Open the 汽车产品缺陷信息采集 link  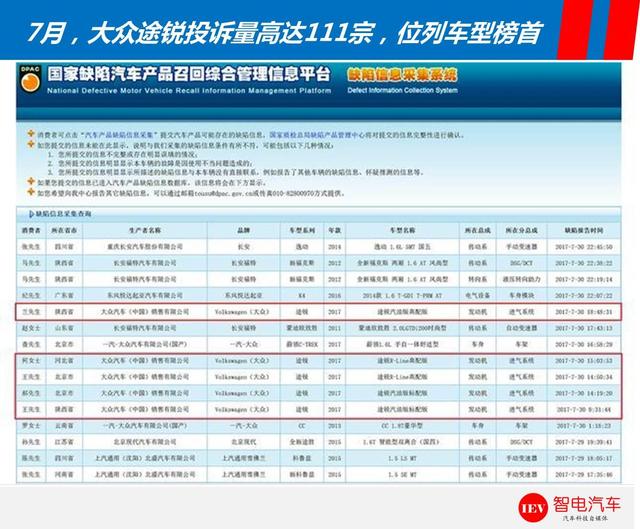pyautogui.click(x=120, y=135)
